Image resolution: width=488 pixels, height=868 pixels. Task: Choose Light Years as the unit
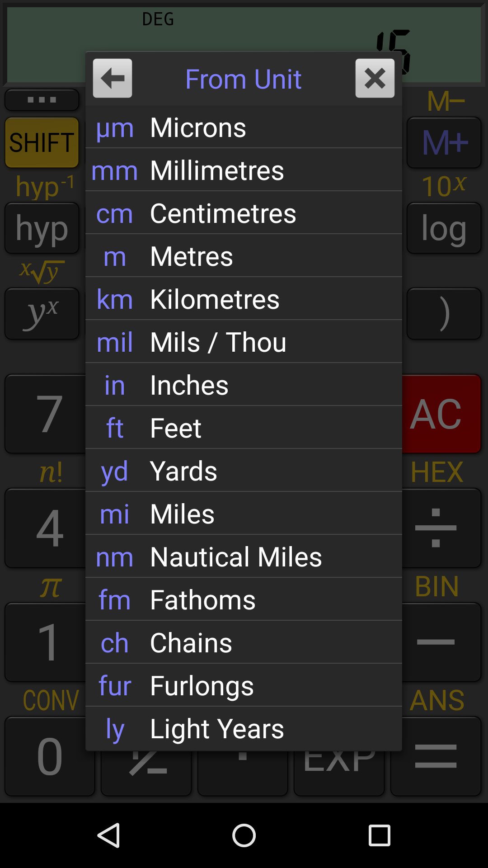(x=244, y=728)
